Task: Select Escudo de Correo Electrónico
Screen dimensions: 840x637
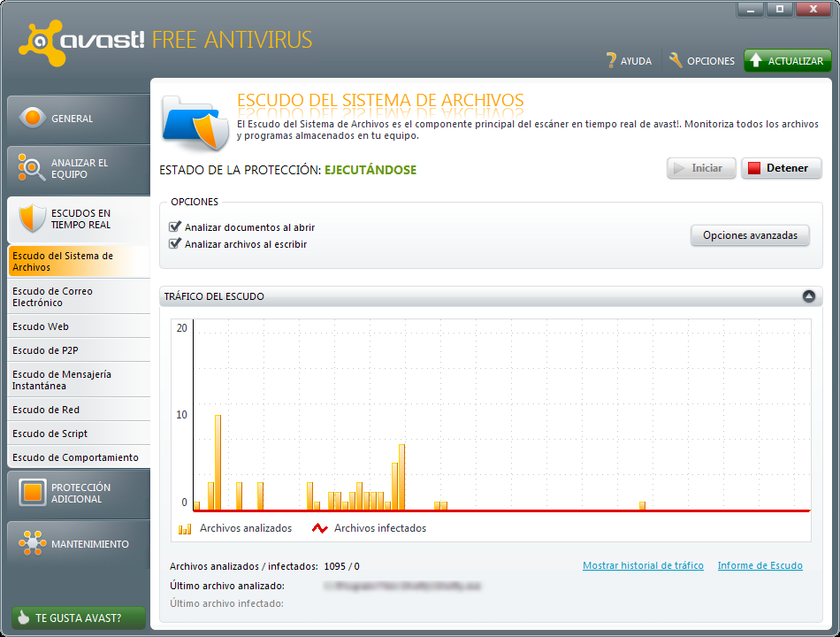Action: [x=79, y=296]
